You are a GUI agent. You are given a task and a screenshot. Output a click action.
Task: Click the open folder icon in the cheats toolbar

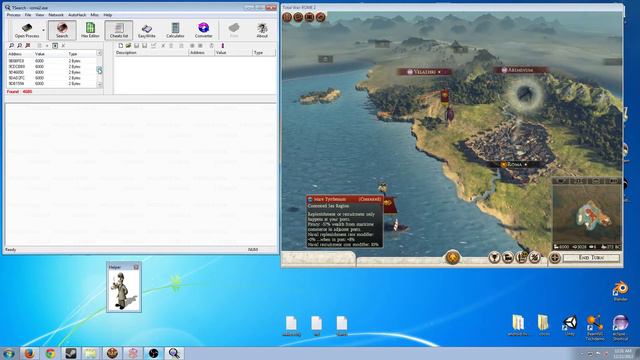coord(129,45)
